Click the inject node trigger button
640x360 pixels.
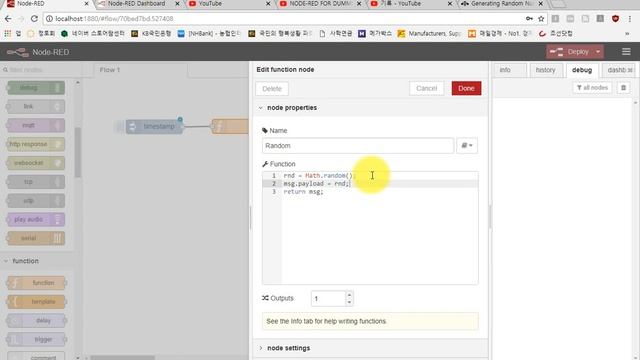click(120, 127)
